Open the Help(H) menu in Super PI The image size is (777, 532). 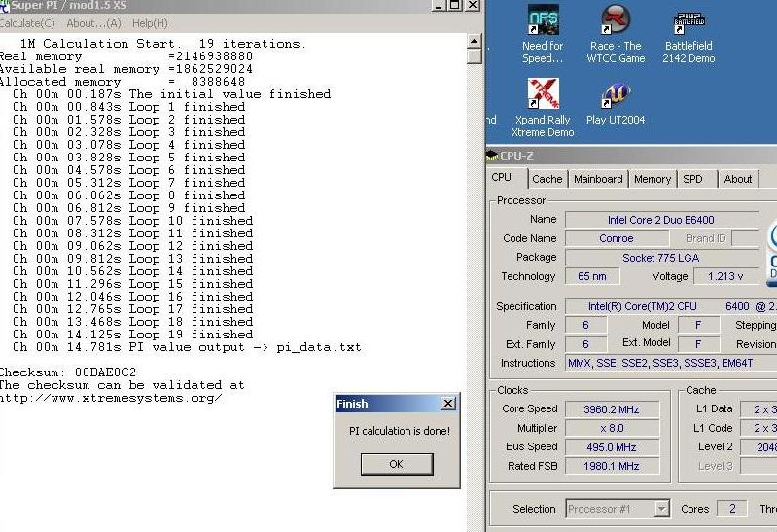(150, 23)
